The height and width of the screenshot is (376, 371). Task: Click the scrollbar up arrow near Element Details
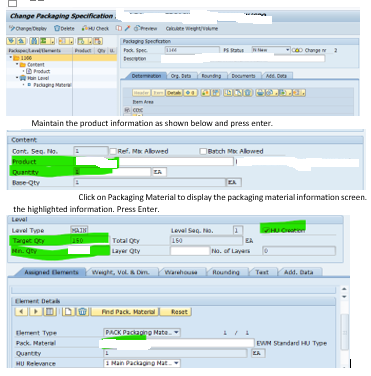(344, 289)
